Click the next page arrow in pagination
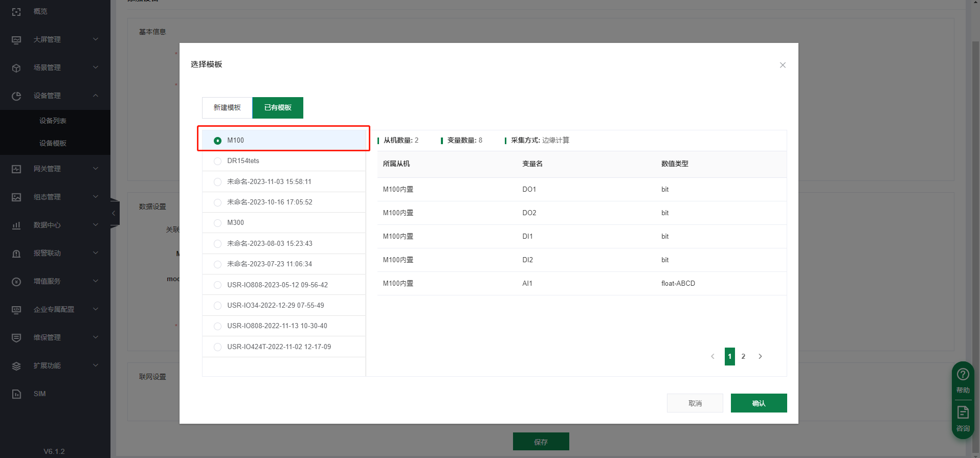 tap(760, 356)
